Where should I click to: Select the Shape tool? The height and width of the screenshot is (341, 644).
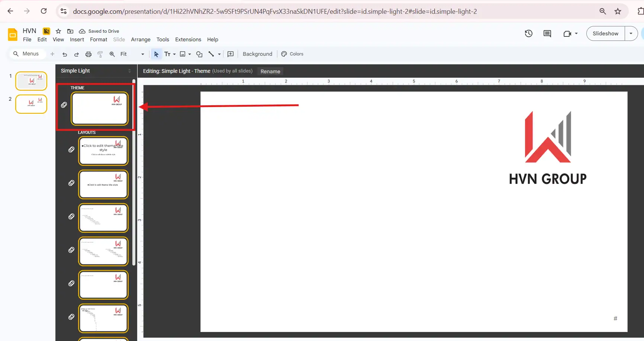tap(199, 54)
